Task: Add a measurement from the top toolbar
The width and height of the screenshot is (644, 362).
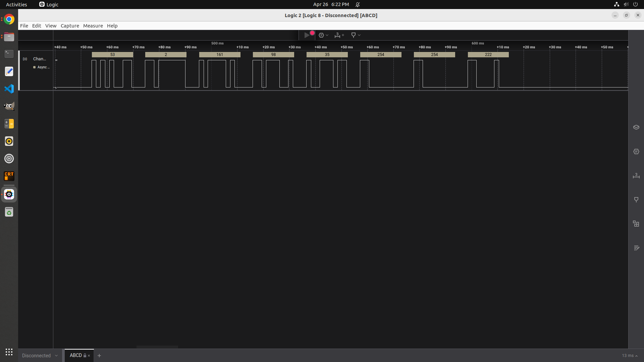Action: (339, 35)
